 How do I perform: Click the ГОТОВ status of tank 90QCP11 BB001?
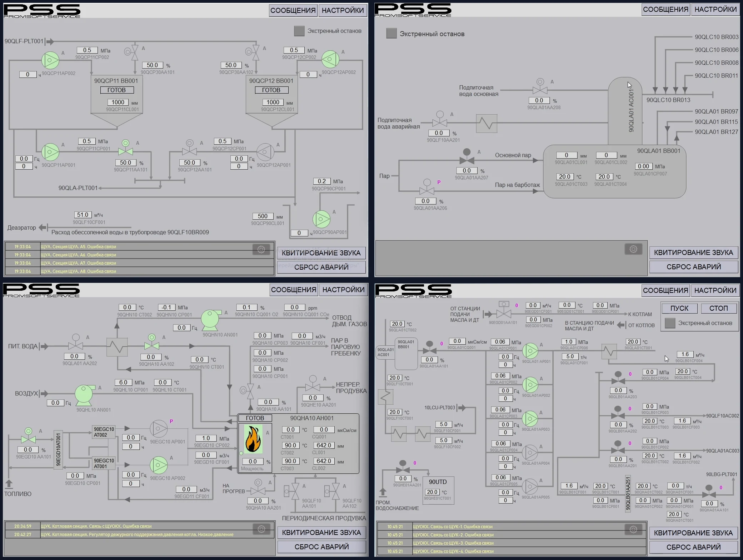(117, 90)
